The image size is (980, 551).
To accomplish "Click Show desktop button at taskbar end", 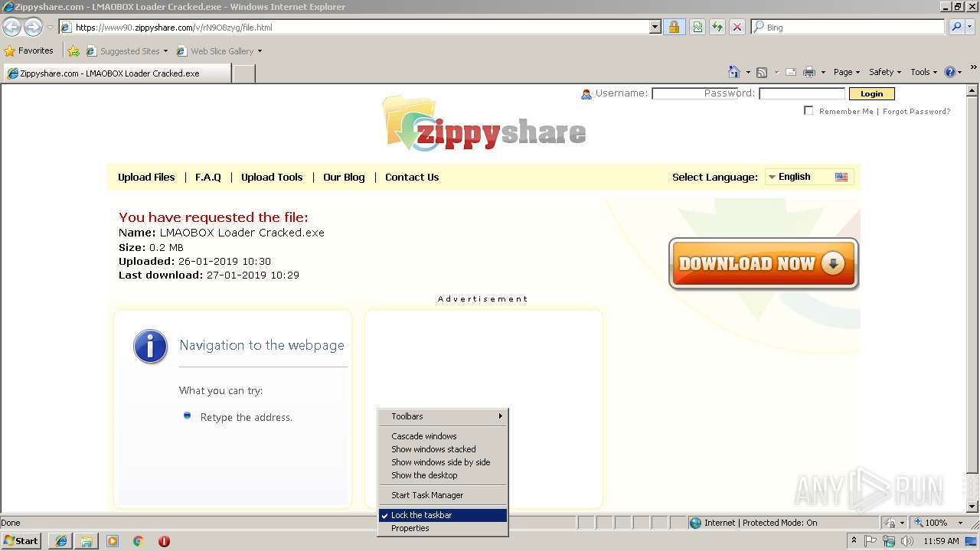I will (971, 541).
